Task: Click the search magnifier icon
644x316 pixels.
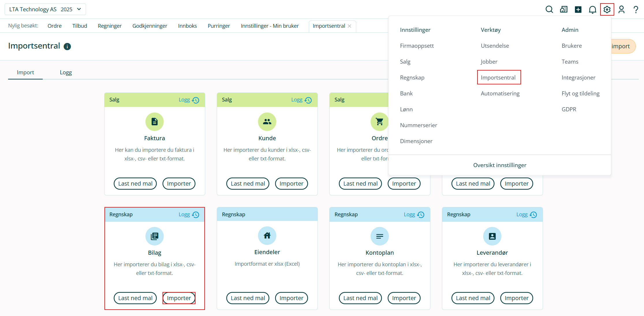Action: (549, 10)
